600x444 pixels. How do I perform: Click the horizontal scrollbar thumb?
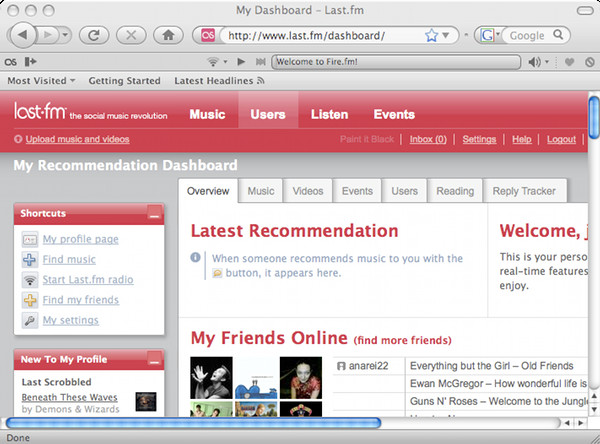[194, 423]
